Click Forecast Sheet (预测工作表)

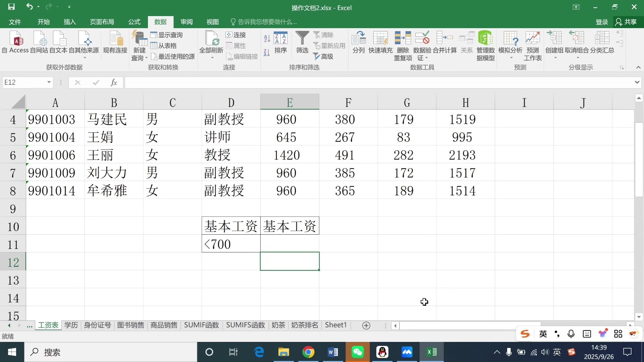[x=533, y=46]
